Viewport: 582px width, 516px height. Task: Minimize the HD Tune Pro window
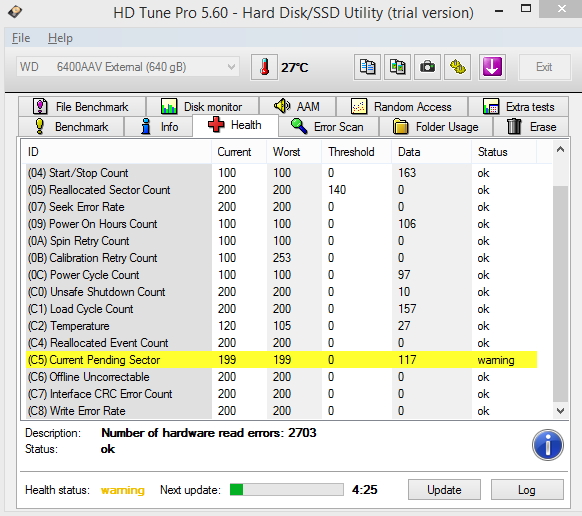499,10
